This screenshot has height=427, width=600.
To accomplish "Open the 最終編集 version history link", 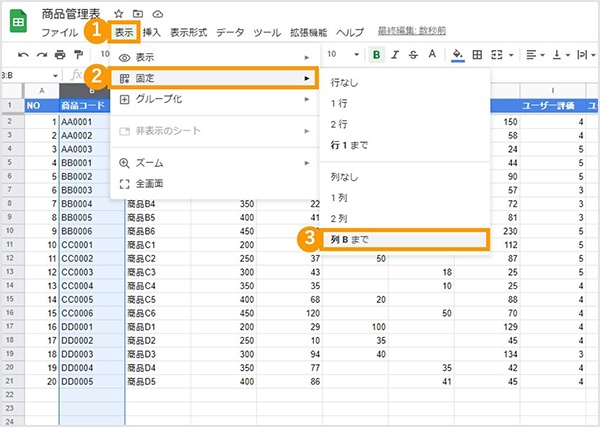I will (x=412, y=31).
